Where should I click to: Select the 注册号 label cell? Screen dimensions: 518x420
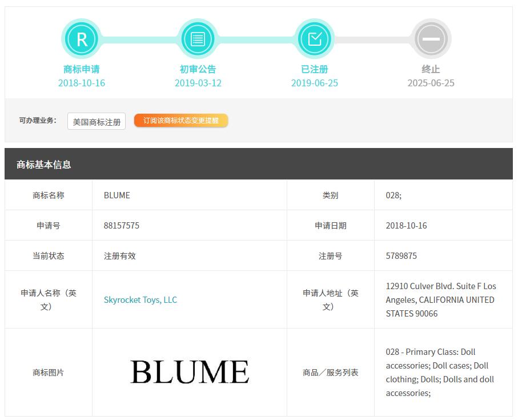(330, 256)
